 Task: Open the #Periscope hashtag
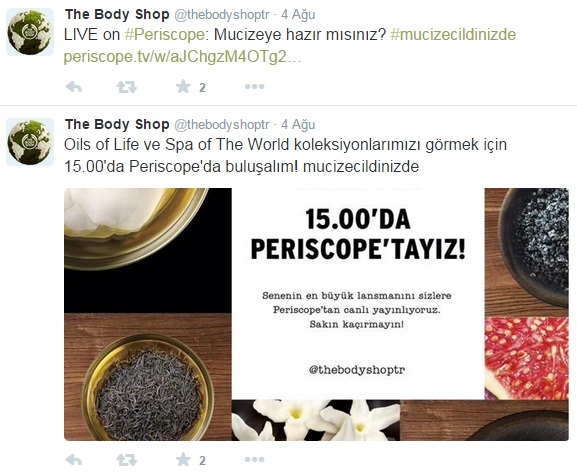(x=164, y=35)
